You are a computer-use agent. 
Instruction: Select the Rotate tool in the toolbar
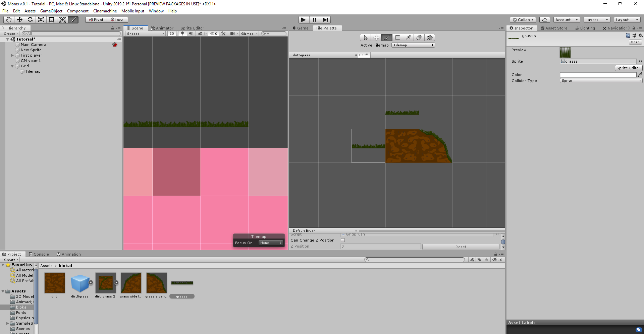30,20
